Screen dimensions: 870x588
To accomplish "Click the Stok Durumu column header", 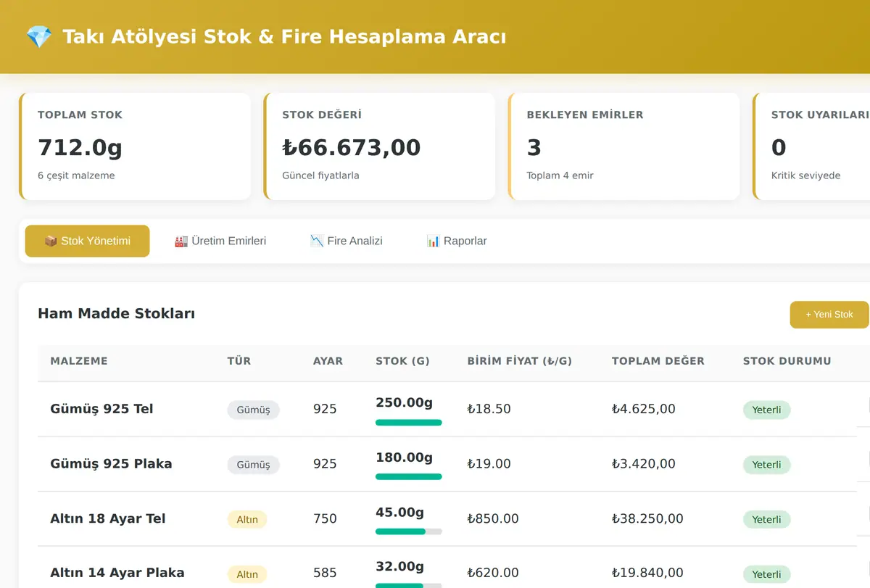I will coord(787,361).
